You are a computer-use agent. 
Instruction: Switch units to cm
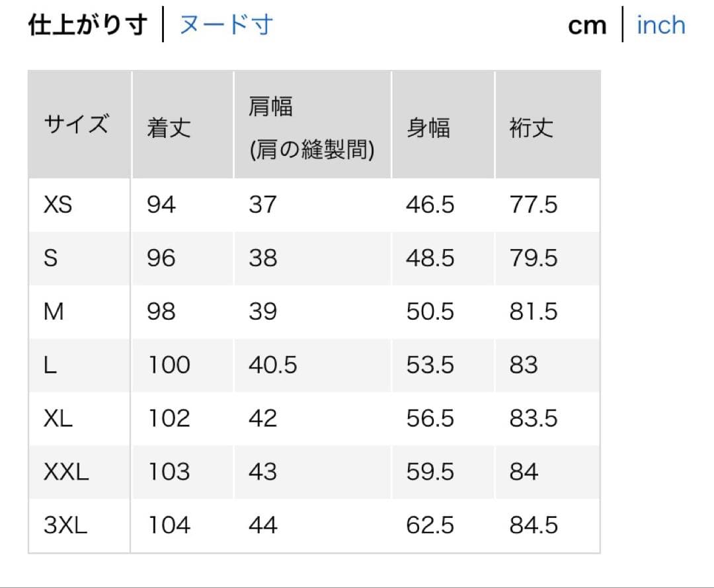(587, 24)
